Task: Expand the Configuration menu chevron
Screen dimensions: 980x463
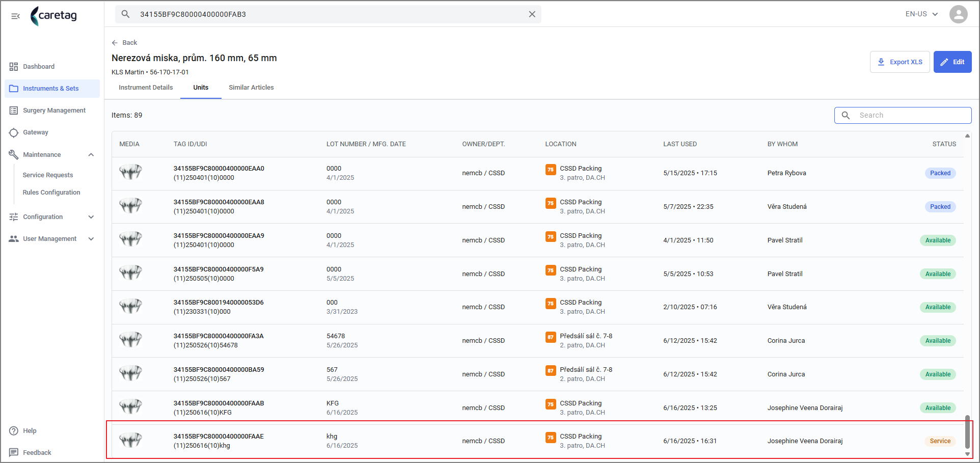Action: 91,217
